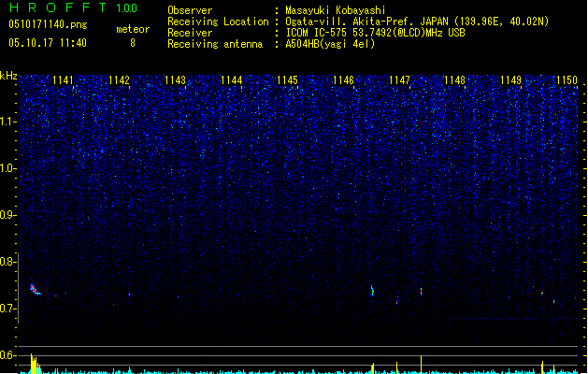The width and height of the screenshot is (588, 374).
Task: Click time marker 1147
Action: (x=399, y=80)
